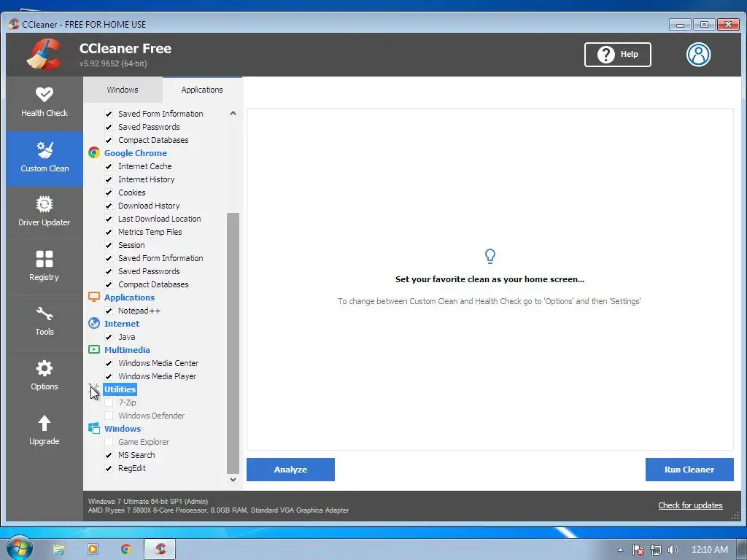Click the network tray icon
747x560 pixels.
point(656,550)
